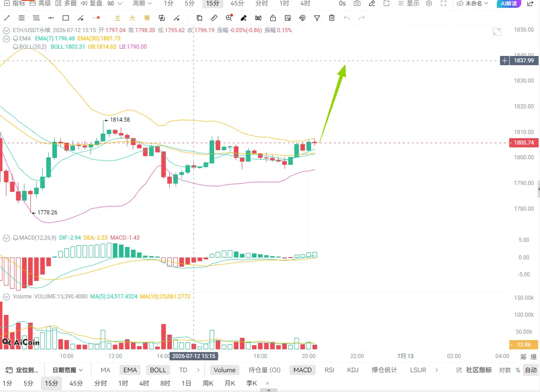Delete all drawings with trash icon
Screen dimensions: 540x392
click(x=332, y=18)
